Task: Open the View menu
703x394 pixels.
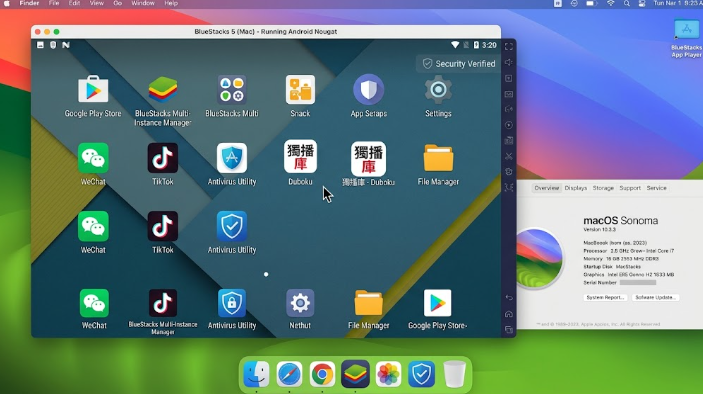Action: click(96, 4)
